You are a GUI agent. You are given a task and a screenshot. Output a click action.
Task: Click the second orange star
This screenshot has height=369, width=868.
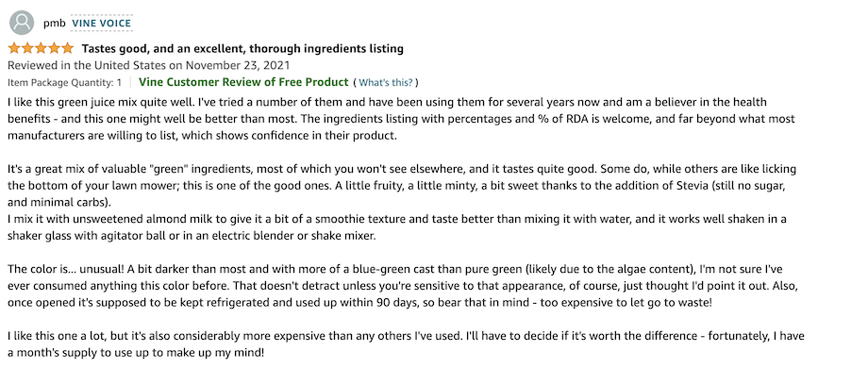click(x=27, y=48)
